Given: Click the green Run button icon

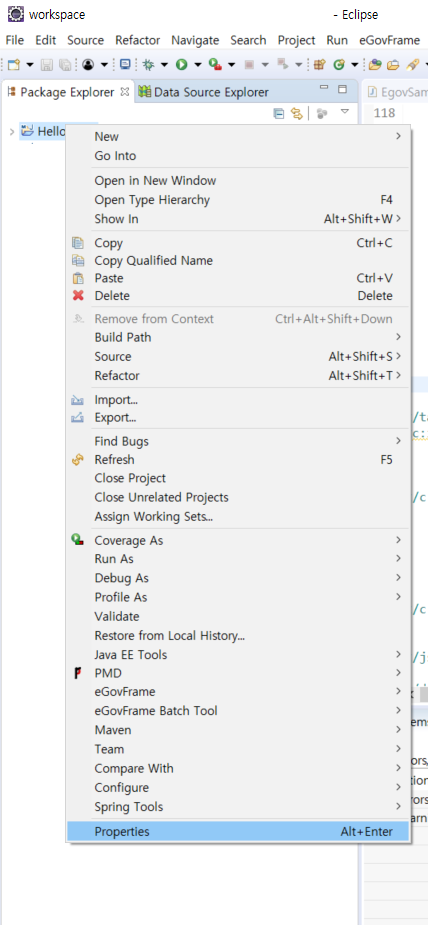Looking at the screenshot, I should (x=182, y=65).
